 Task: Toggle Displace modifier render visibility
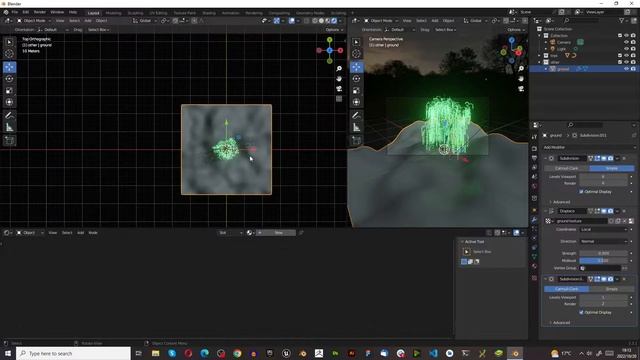(x=610, y=211)
